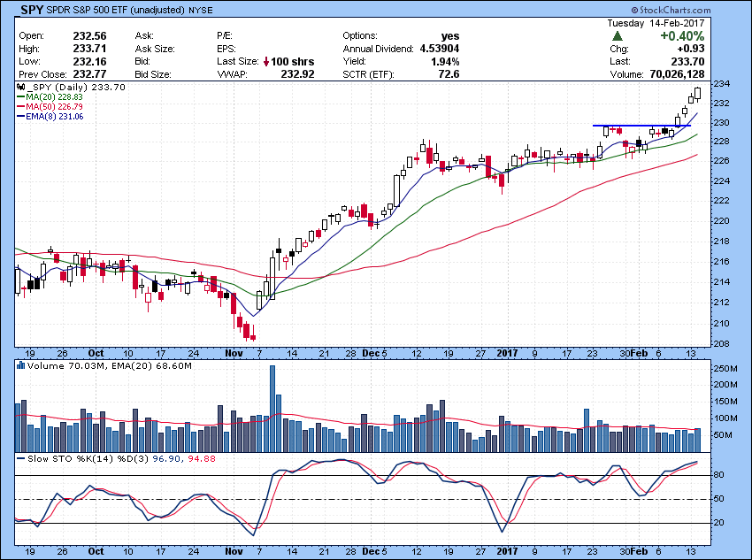Viewport: 752px width, 560px height.
Task: Click Oct on the price chart date axis
Action: click(96, 353)
